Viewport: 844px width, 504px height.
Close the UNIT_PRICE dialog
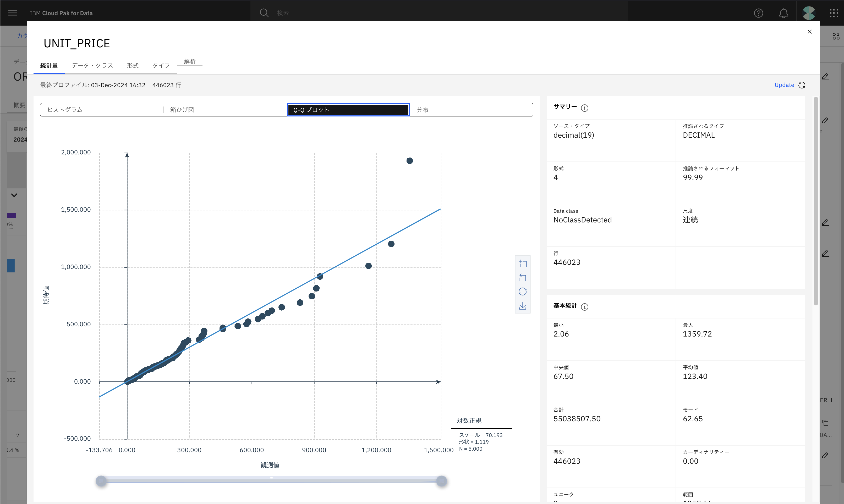pos(809,32)
